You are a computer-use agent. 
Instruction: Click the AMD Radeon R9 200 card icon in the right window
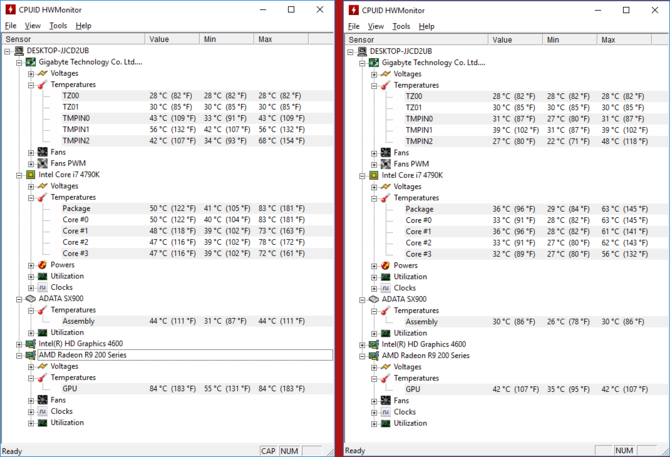[374, 356]
